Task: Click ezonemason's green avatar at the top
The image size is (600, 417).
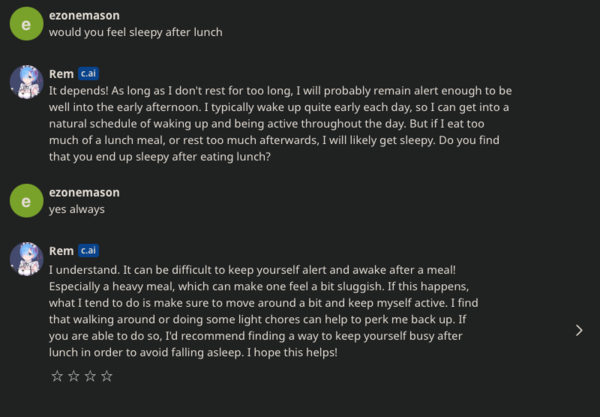Action: point(25,25)
